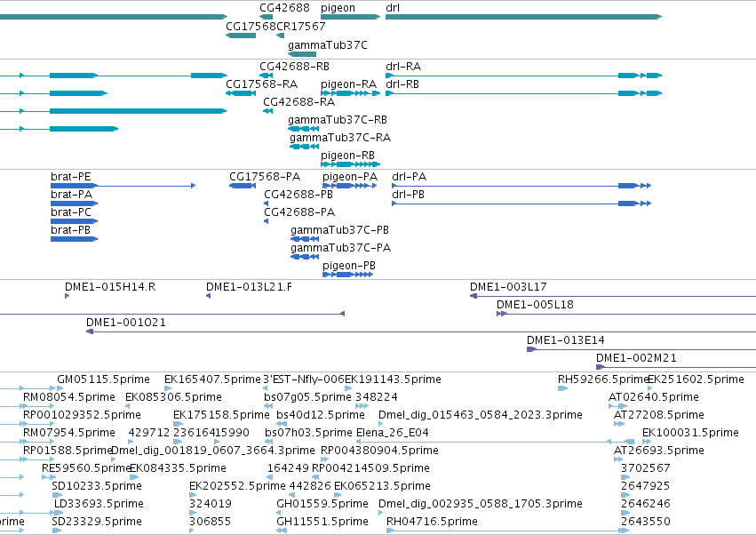The width and height of the screenshot is (756, 535).
Task: Click BAC clone DME1-001O21
Action: point(126,323)
